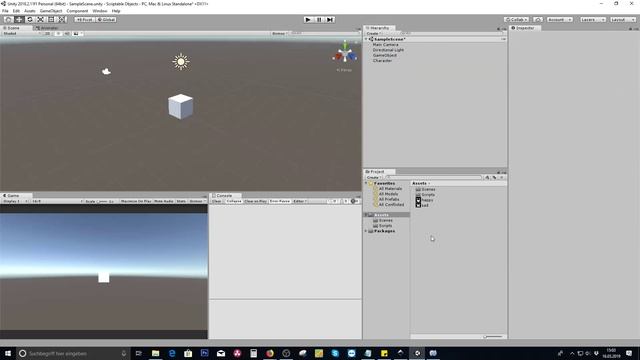Screen dimensions: 640x360
Task: Click the Project search by type icon
Action: (487, 178)
